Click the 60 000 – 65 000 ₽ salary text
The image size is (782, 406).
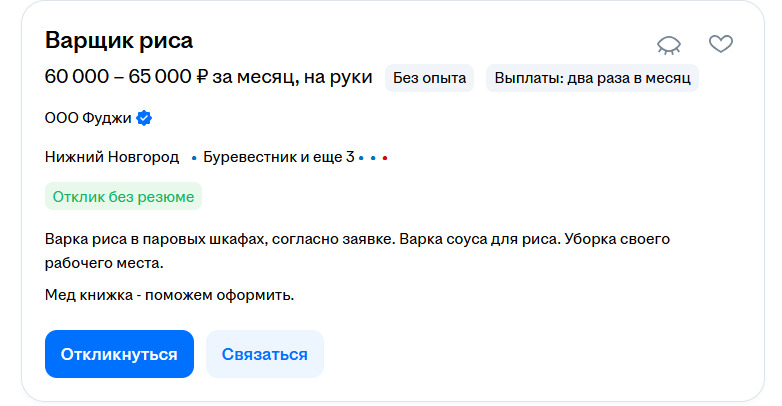[x=208, y=77]
